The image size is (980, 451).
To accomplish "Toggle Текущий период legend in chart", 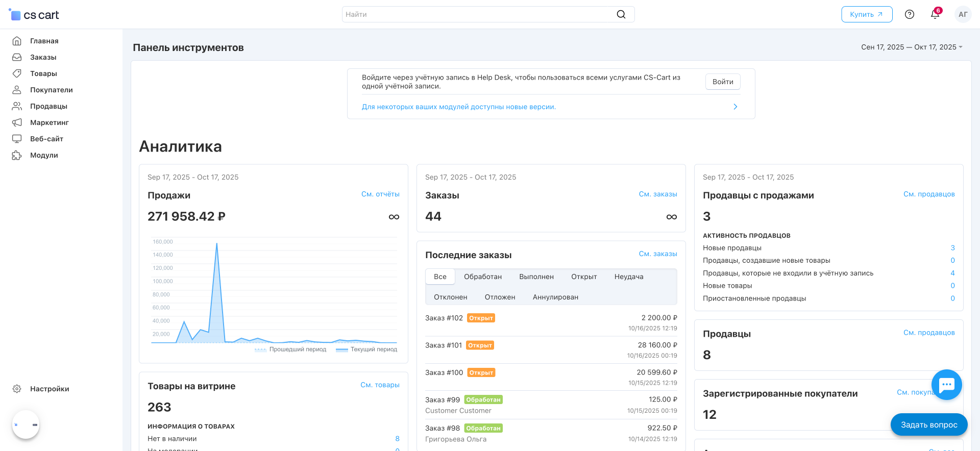I will 366,349.
